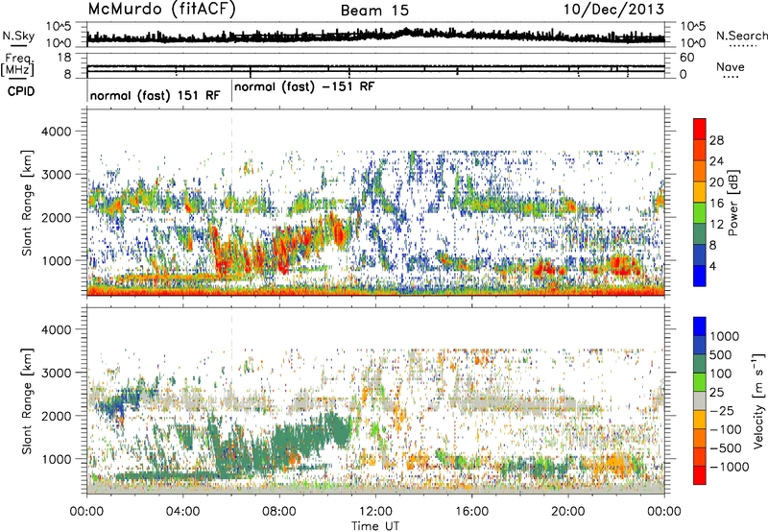The image size is (768, 532).
Task: Click the 'Nave' legend label
Action: (731, 67)
